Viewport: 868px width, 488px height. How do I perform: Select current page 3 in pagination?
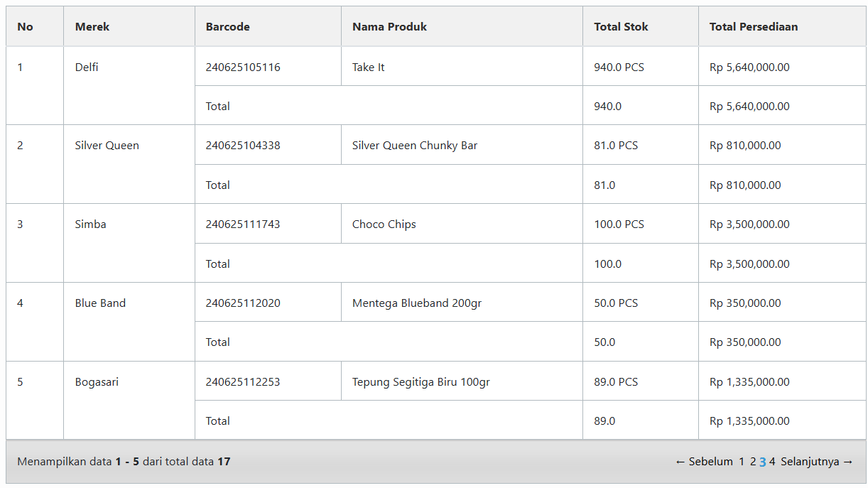point(763,462)
